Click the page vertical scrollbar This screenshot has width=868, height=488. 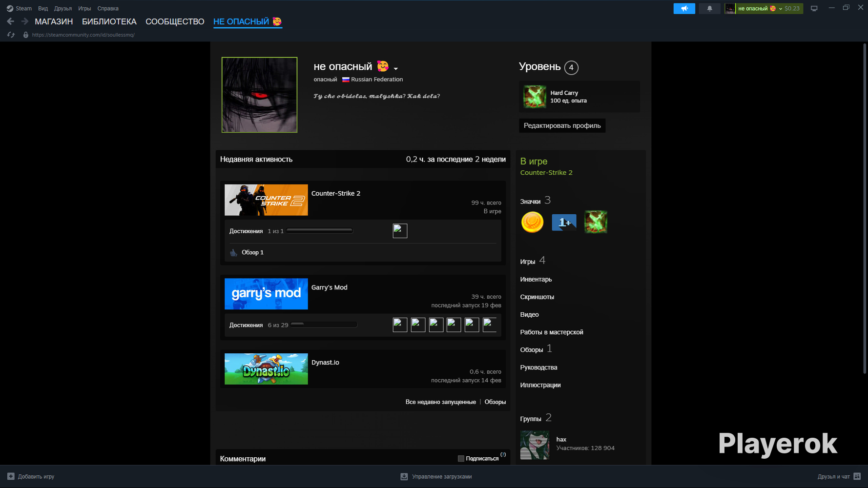(865, 209)
